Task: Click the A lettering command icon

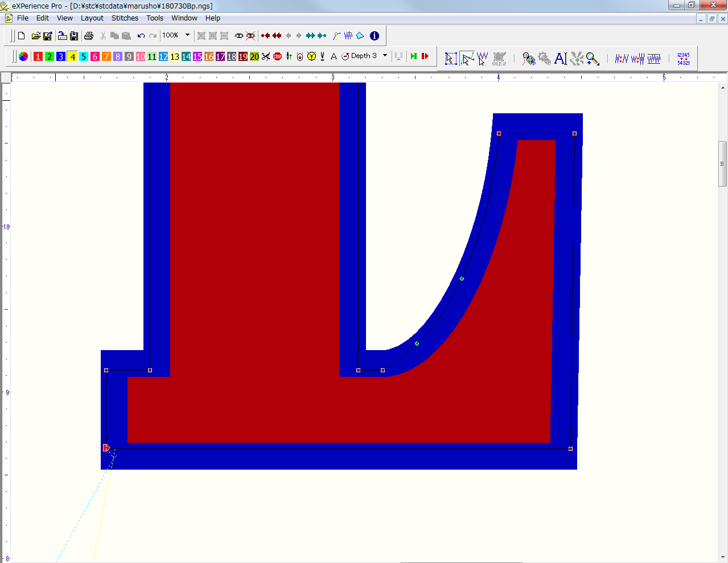Action: tap(334, 56)
